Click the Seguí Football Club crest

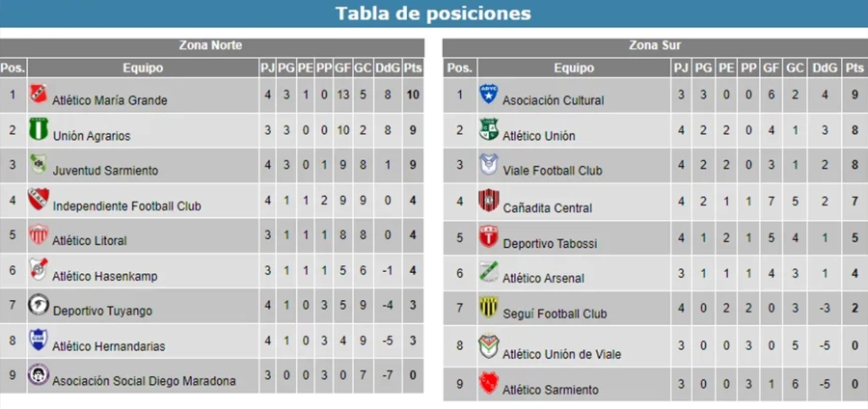[x=489, y=308]
